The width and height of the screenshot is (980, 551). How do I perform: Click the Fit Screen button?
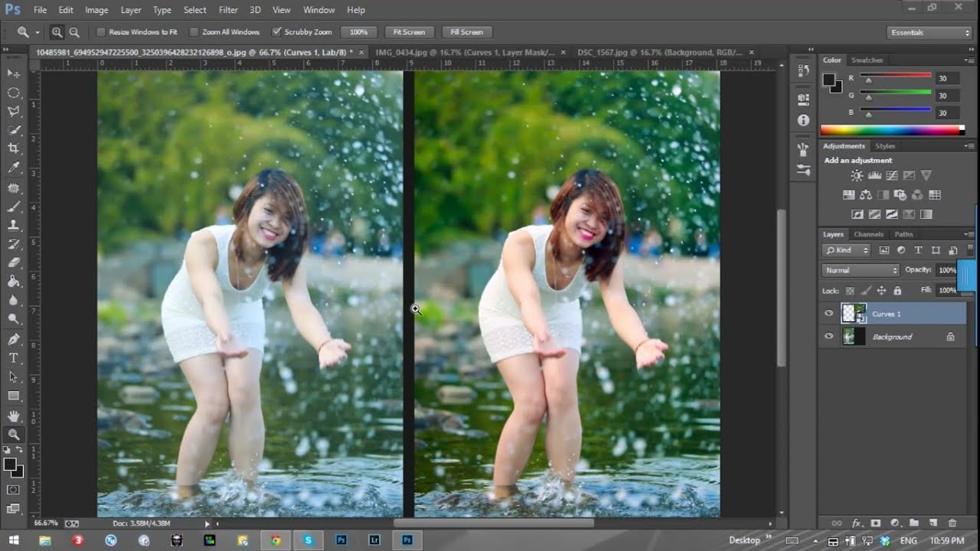(x=409, y=32)
